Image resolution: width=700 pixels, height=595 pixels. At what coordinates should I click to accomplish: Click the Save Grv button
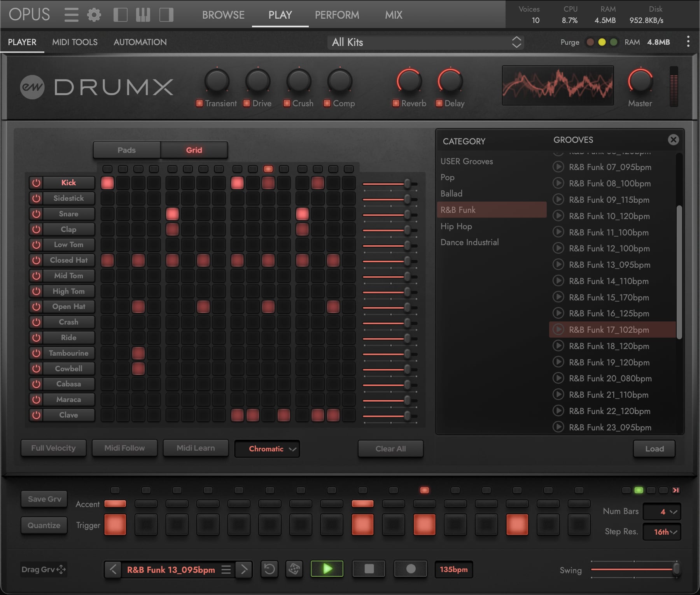pos(44,499)
